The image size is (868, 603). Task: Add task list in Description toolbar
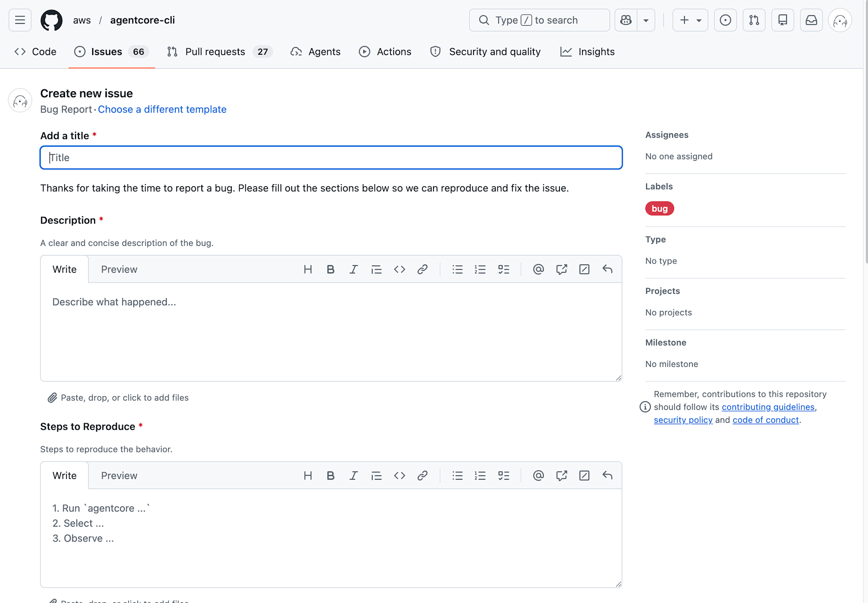pyautogui.click(x=503, y=270)
